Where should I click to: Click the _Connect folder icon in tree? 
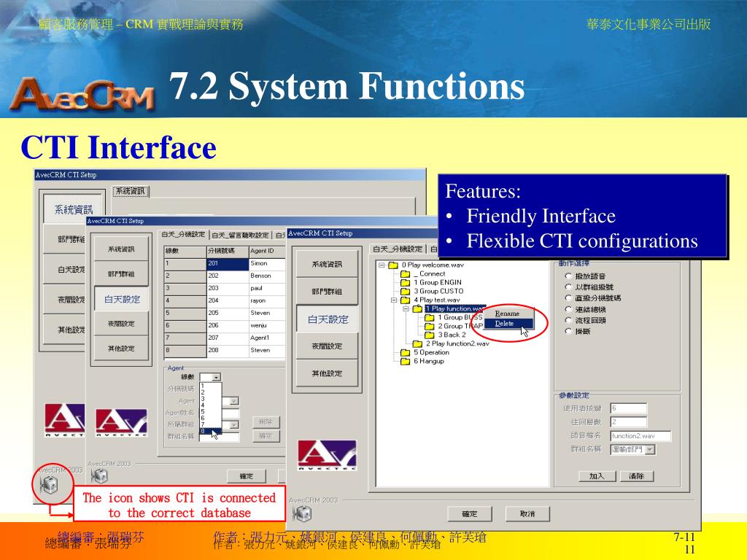[x=405, y=274]
